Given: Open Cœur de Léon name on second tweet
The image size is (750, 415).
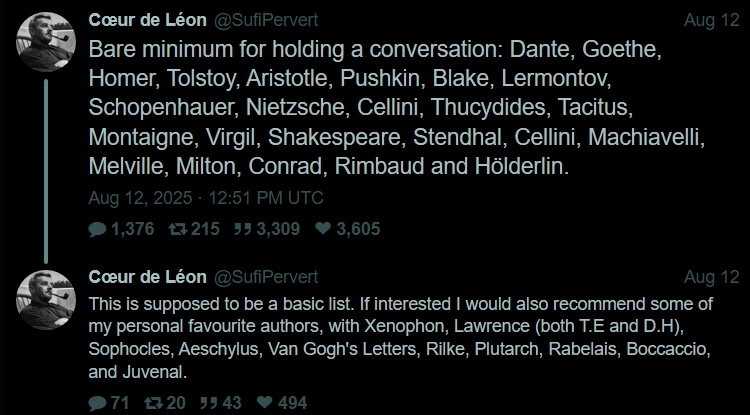Looking at the screenshot, I should pos(147,277).
